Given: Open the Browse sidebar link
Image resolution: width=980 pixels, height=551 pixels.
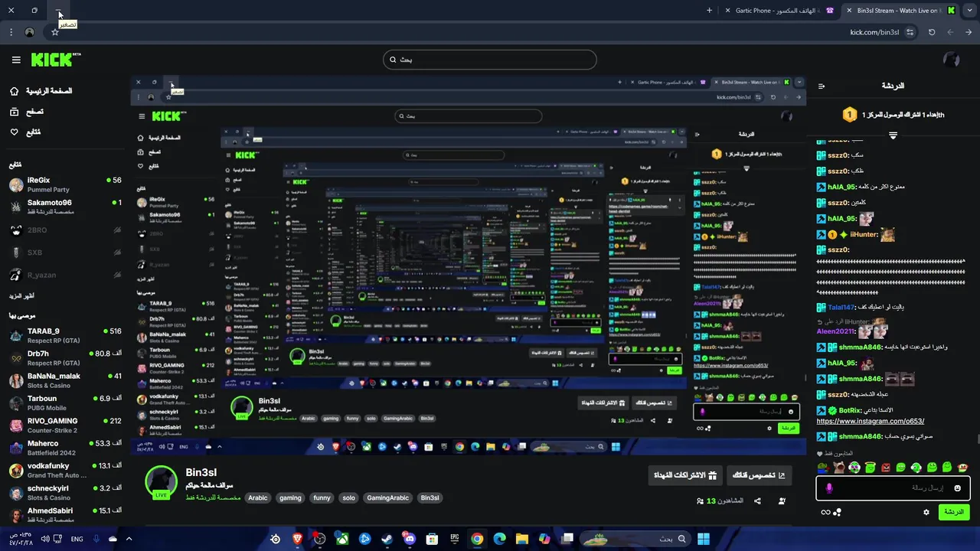Looking at the screenshot, I should point(27,112).
